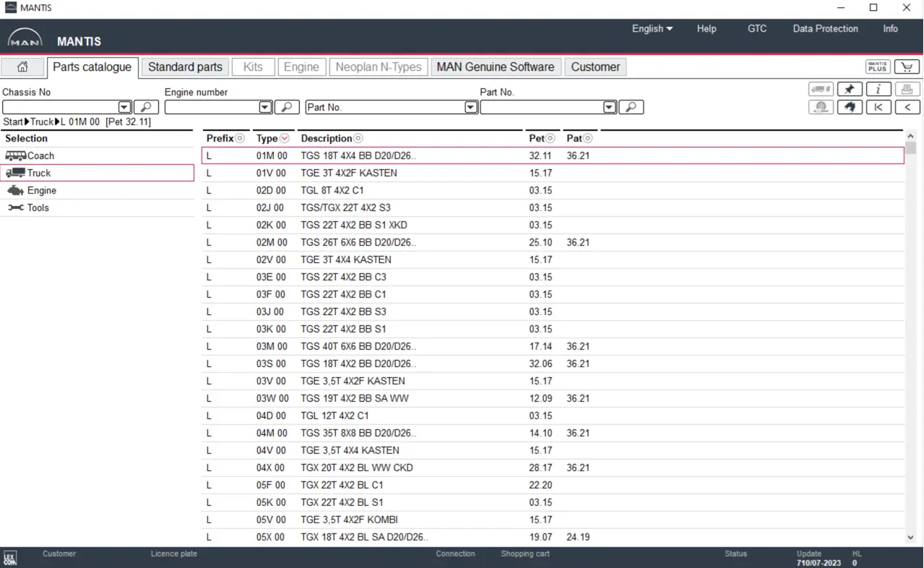This screenshot has width=924, height=568.
Task: Click the pin icon button
Action: [x=850, y=89]
